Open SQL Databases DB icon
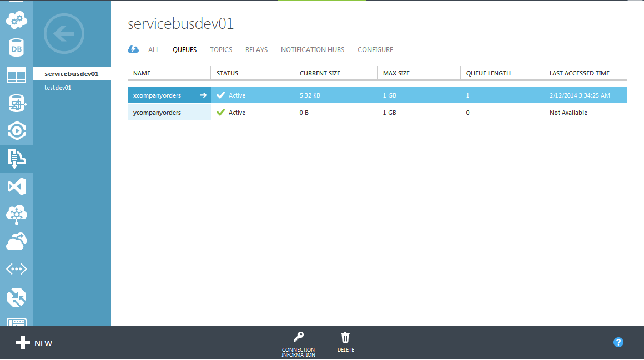The image size is (644, 360). click(17, 48)
